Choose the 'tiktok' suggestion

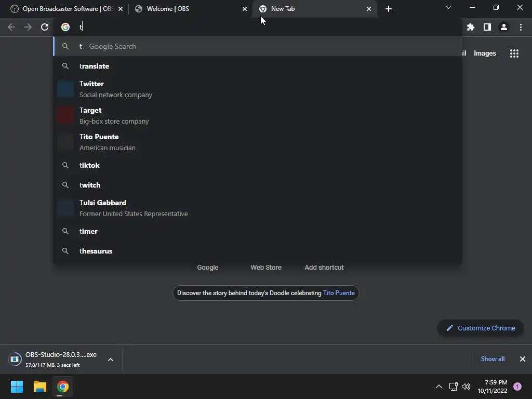258,165
